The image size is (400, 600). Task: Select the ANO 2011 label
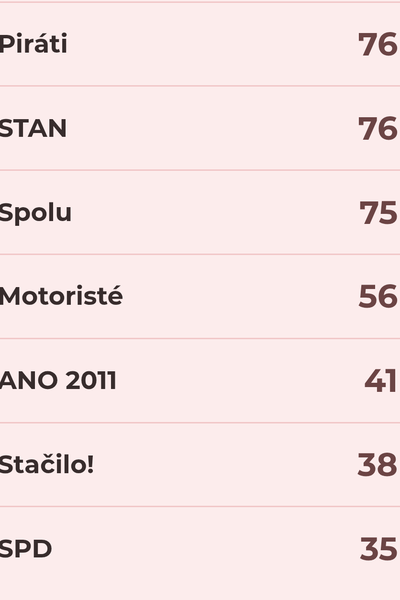tap(58, 381)
